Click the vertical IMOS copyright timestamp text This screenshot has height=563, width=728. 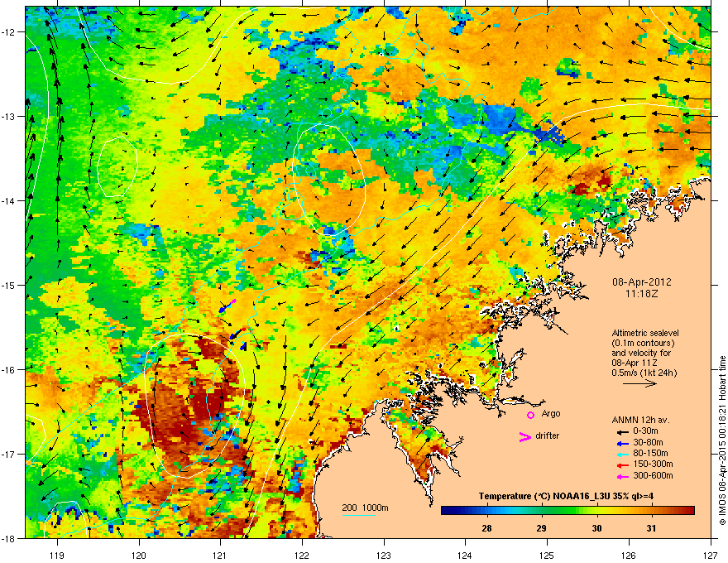pos(722,440)
